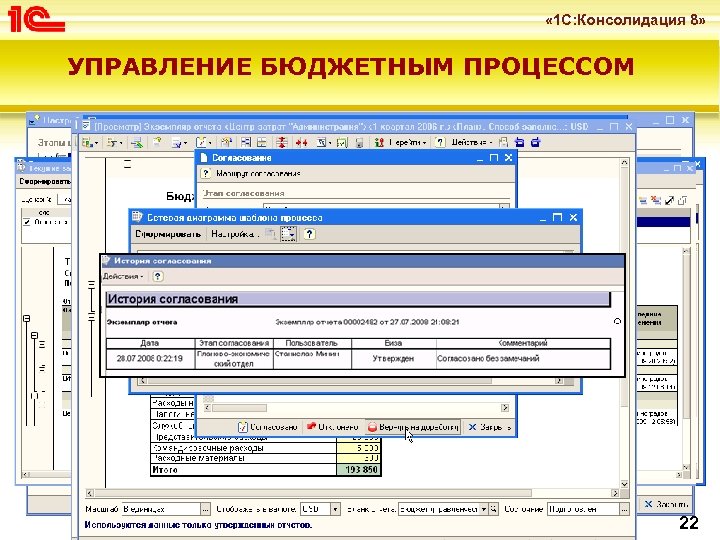Click the green arrow toolbar icon in report window
The width and height of the screenshot is (720, 540).
coord(136,143)
